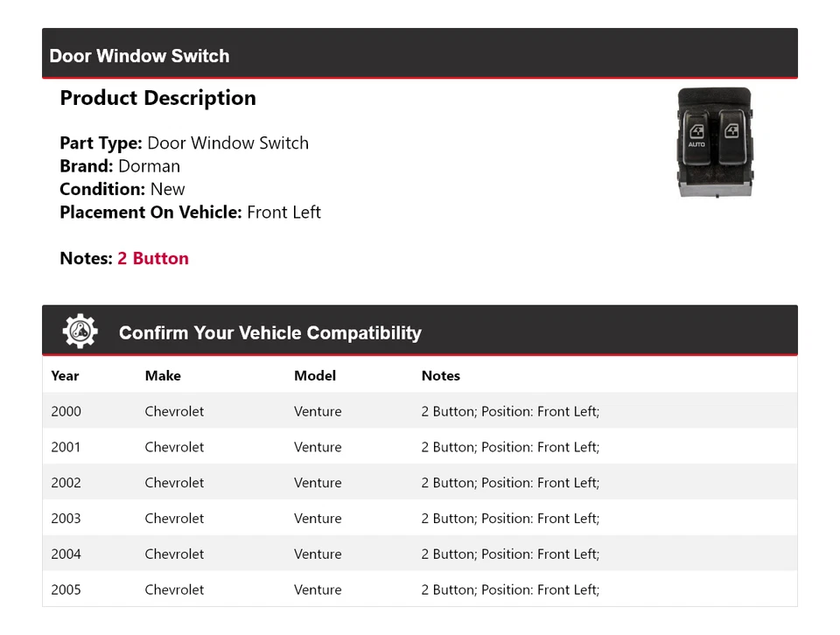Image resolution: width=840 pixels, height=635 pixels.
Task: Click the Brand: Dorman line
Action: pyautogui.click(x=120, y=166)
